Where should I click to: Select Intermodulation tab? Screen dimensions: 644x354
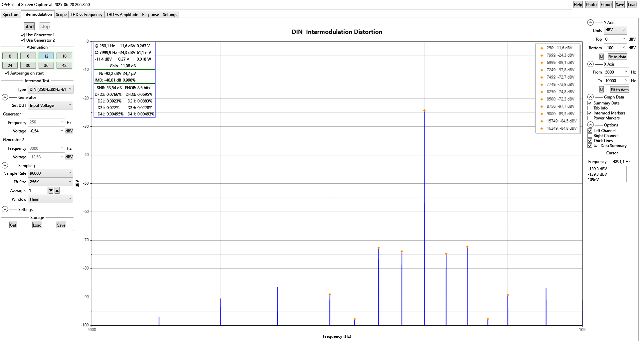38,14
